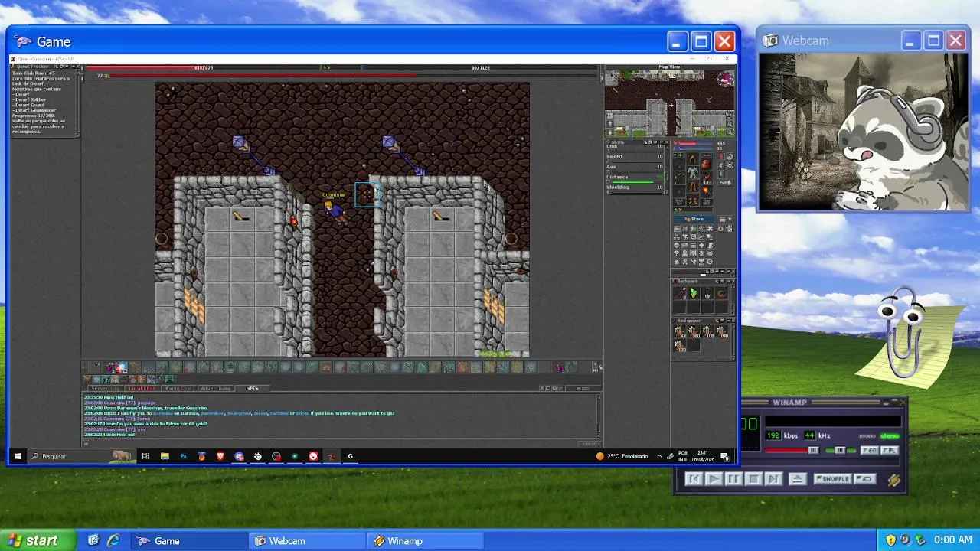Open Windows Start in the Game window taskbar
The height and width of the screenshot is (551, 980).
click(18, 456)
